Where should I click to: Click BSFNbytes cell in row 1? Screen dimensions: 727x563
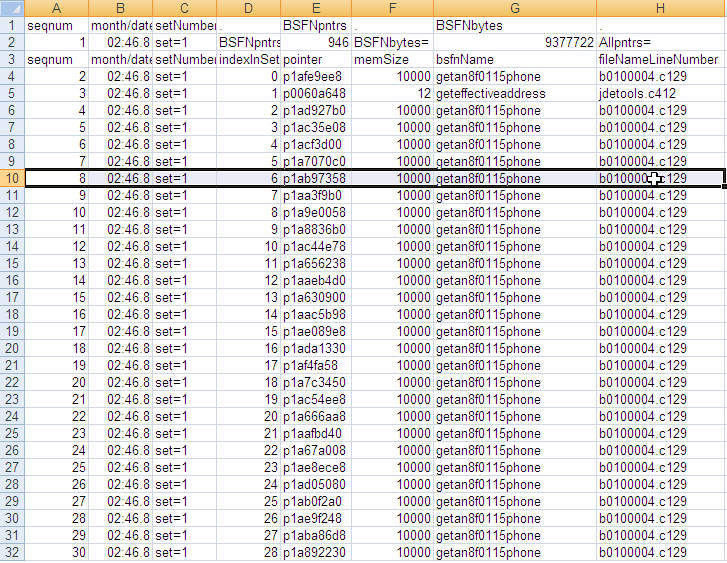515,26
